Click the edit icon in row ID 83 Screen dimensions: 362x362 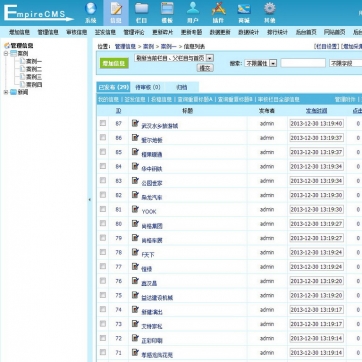135,180
